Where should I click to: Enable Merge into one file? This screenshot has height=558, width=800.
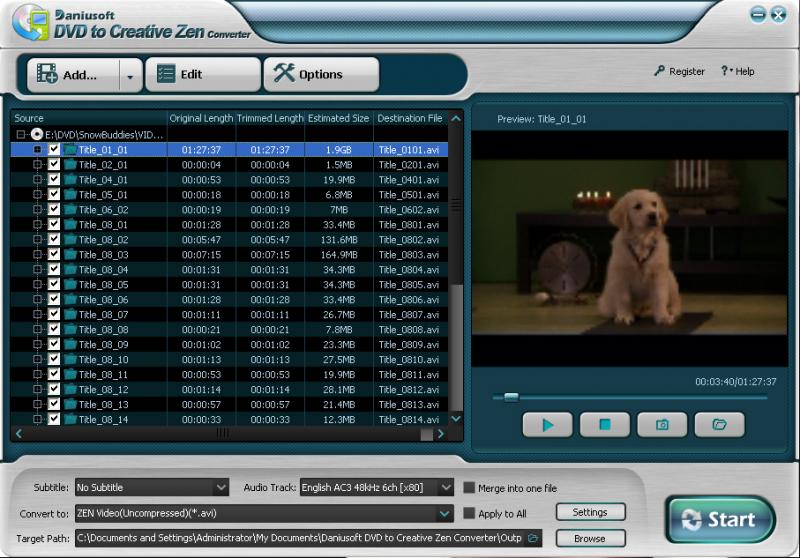(x=469, y=488)
